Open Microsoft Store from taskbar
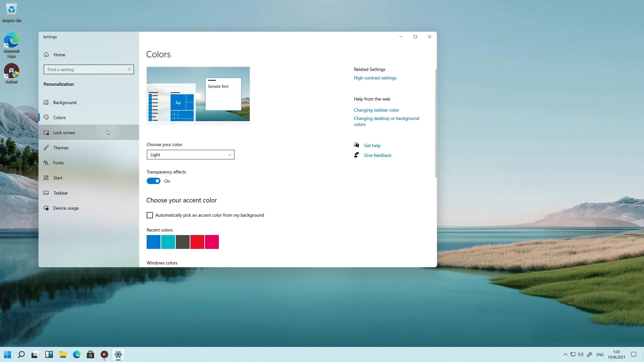Viewport: 644px width, 362px height. 90,354
